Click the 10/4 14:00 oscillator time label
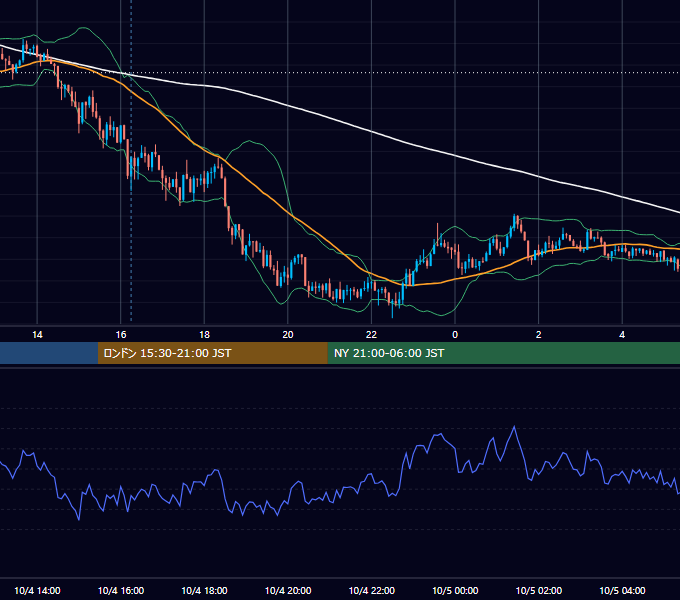The height and width of the screenshot is (600, 680). [37, 590]
